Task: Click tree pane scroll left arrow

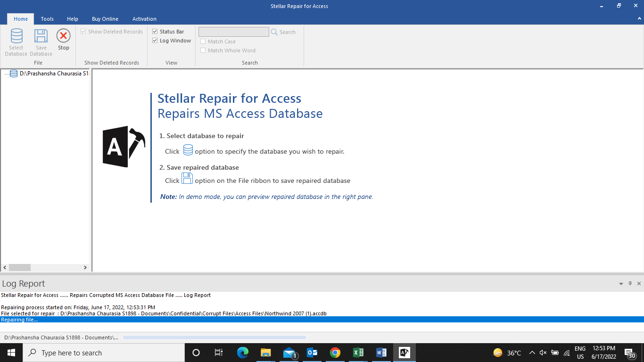Action: click(x=5, y=267)
